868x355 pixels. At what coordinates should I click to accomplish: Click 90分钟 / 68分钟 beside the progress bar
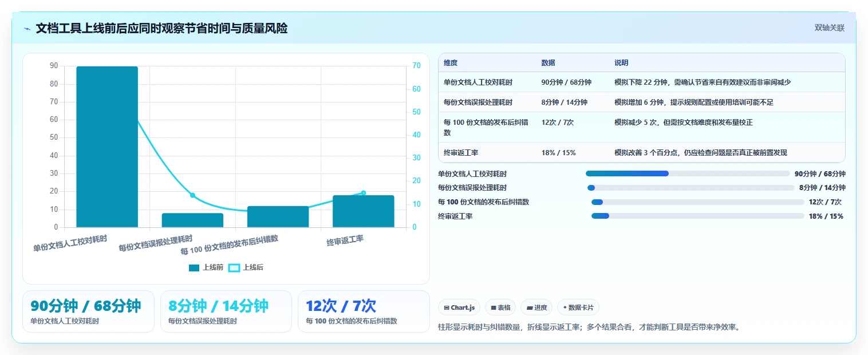820,174
